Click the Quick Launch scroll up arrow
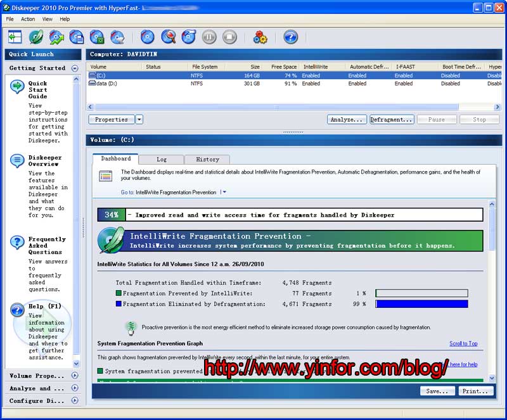The image size is (507, 420). tap(76, 79)
